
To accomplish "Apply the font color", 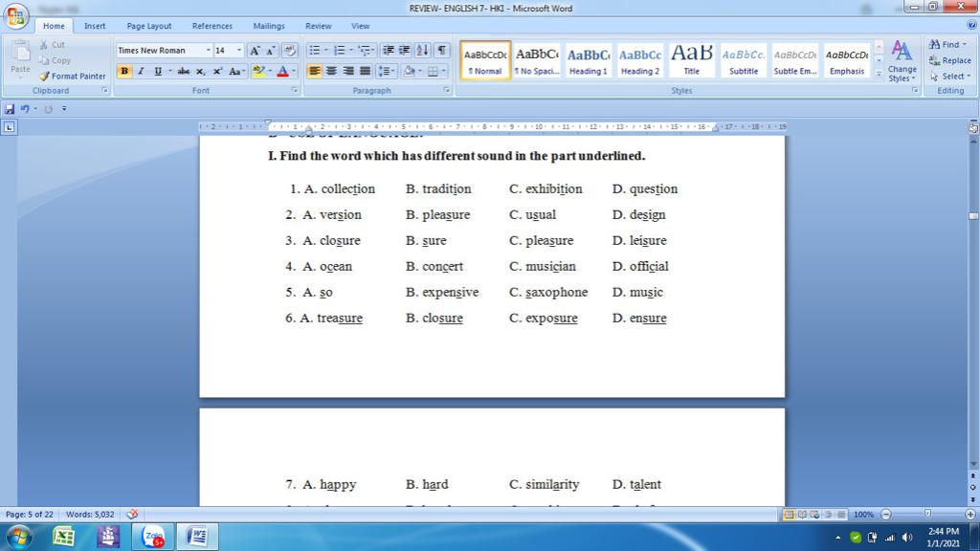I will [282, 71].
